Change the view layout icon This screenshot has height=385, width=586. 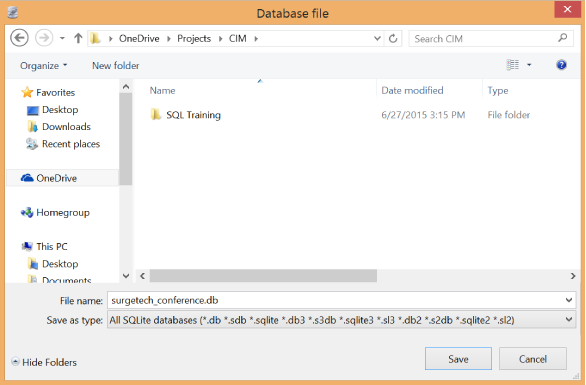click(x=513, y=65)
